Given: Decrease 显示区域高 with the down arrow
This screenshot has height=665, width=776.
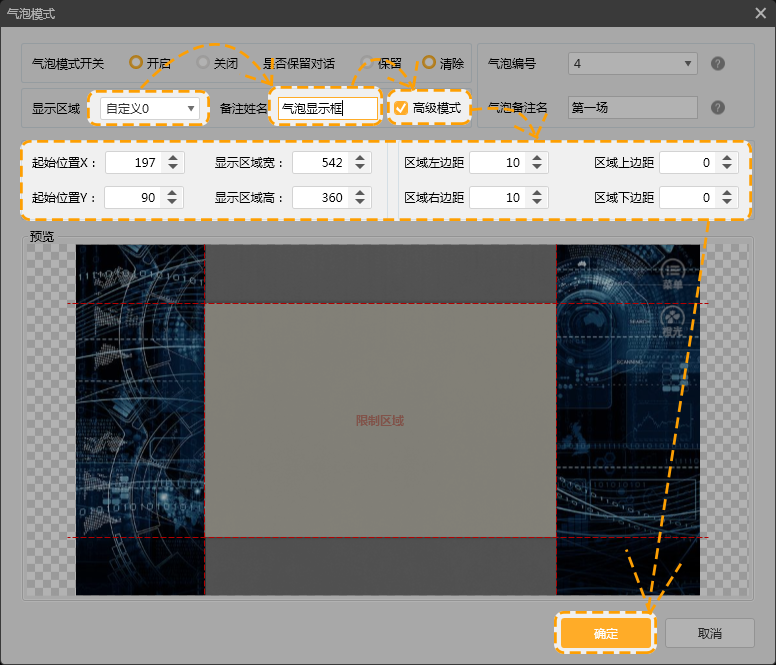Looking at the screenshot, I should point(362,203).
